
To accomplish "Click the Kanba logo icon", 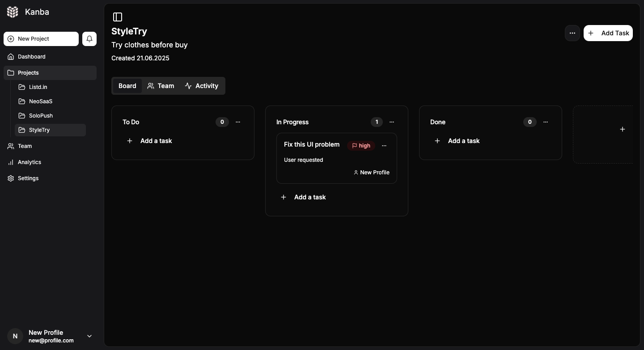I will tap(13, 12).
